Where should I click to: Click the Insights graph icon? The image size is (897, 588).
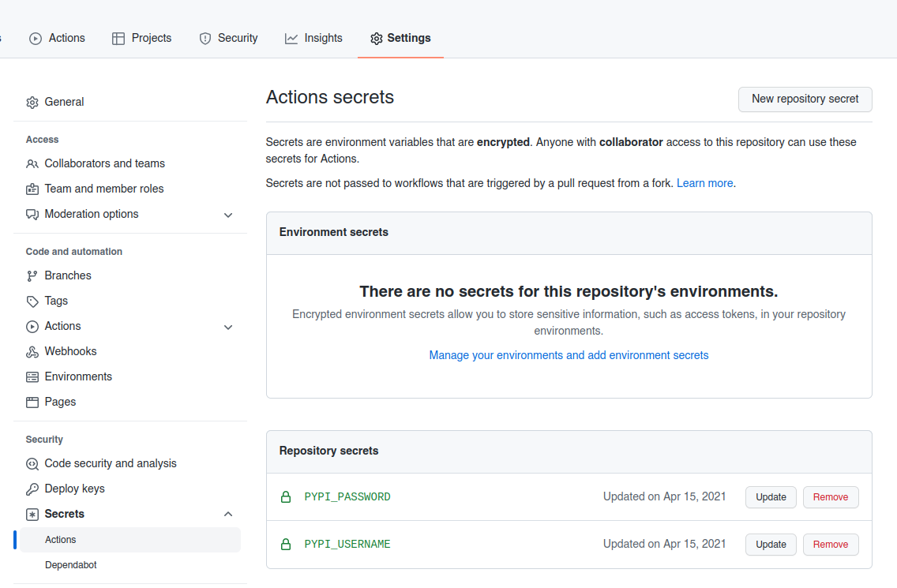coord(291,37)
